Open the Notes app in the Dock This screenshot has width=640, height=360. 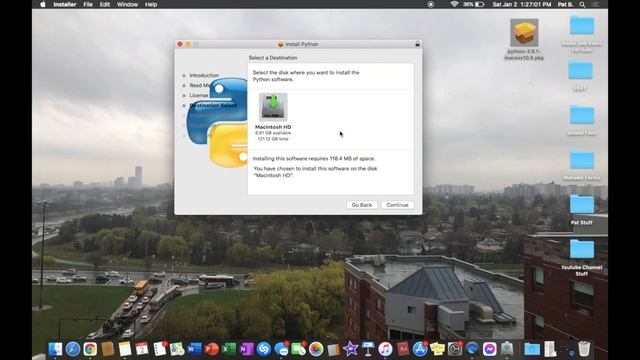coord(125,349)
